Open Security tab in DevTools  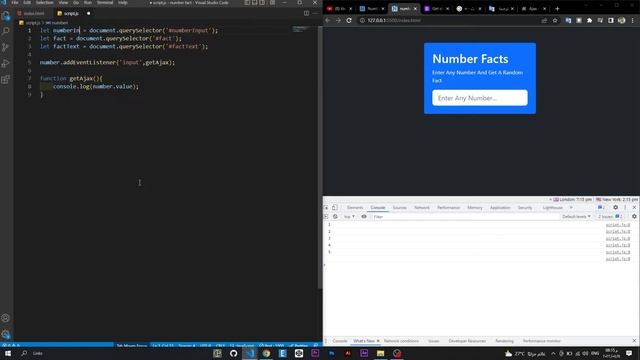pyautogui.click(x=525, y=207)
